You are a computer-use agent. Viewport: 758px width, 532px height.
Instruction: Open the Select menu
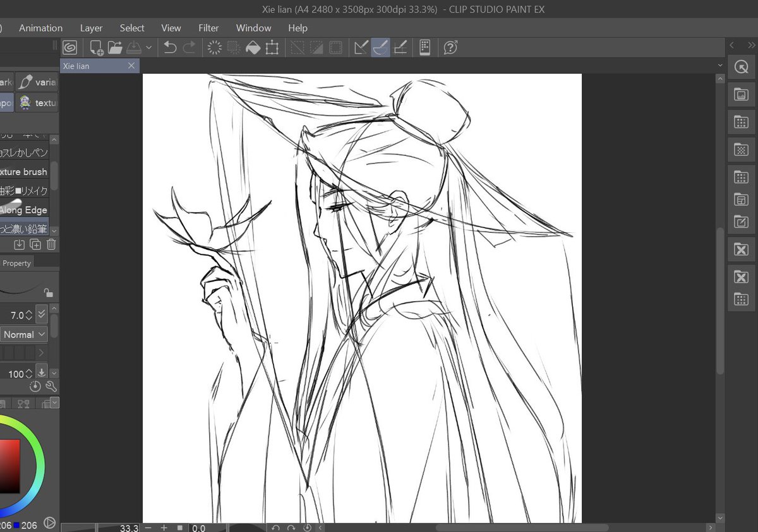click(x=132, y=28)
